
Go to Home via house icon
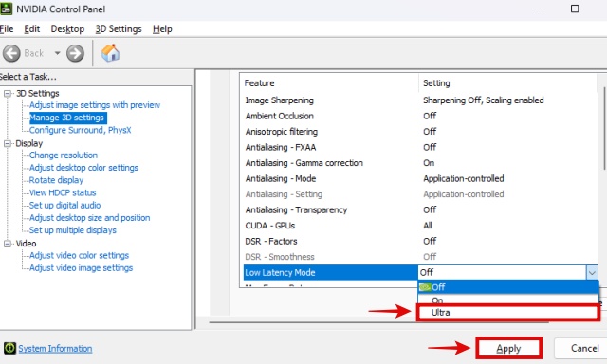click(110, 53)
